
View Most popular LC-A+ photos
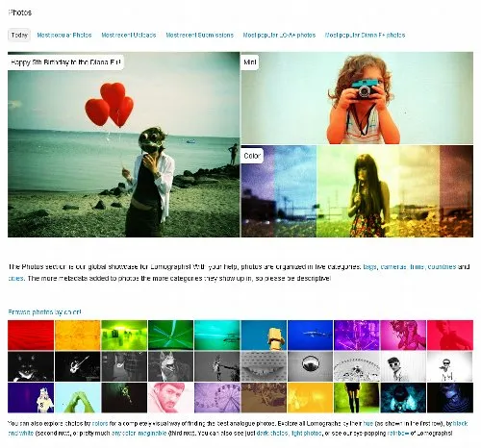(x=279, y=35)
